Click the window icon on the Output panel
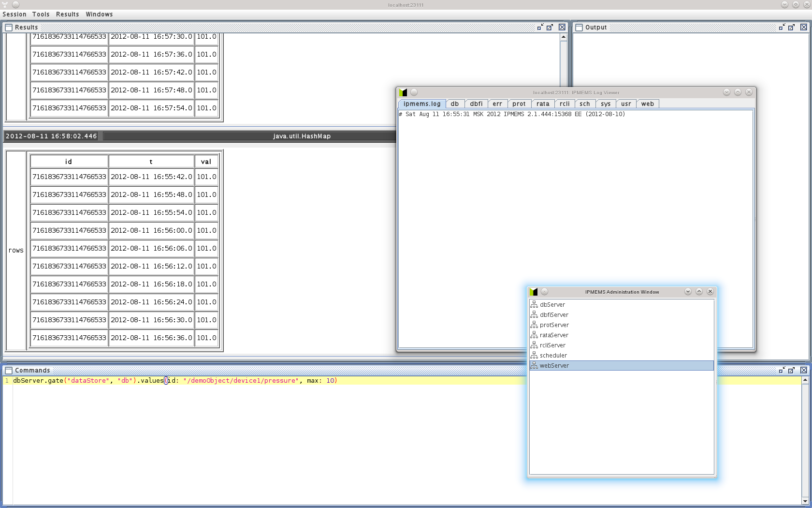The height and width of the screenshot is (508, 812). point(578,27)
